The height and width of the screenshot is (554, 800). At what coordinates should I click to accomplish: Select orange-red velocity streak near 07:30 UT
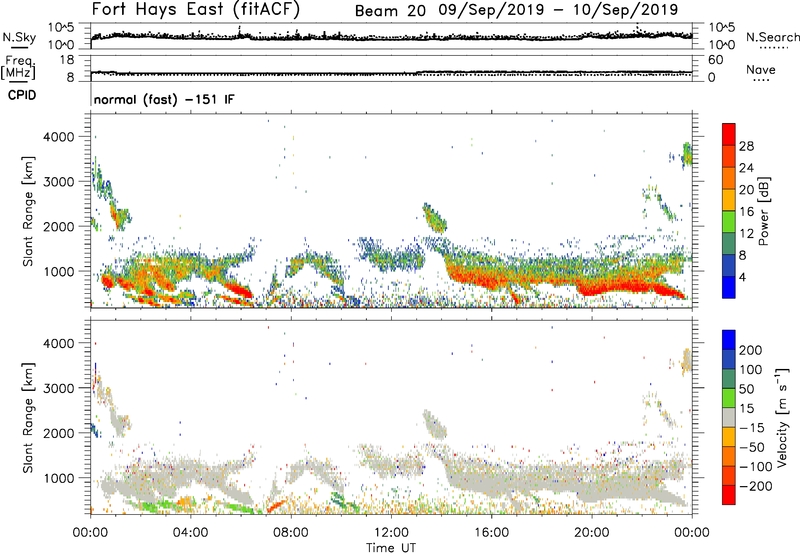276,506
